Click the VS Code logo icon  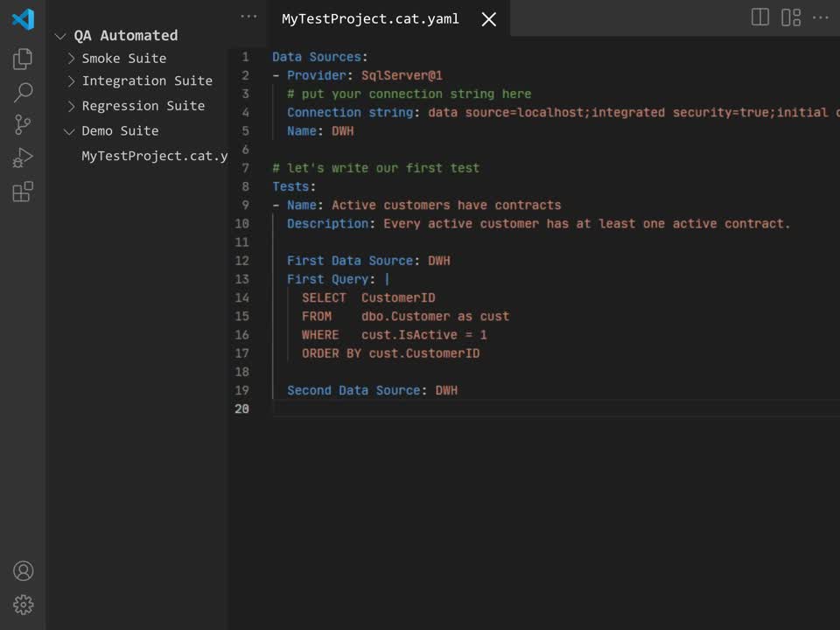23,19
